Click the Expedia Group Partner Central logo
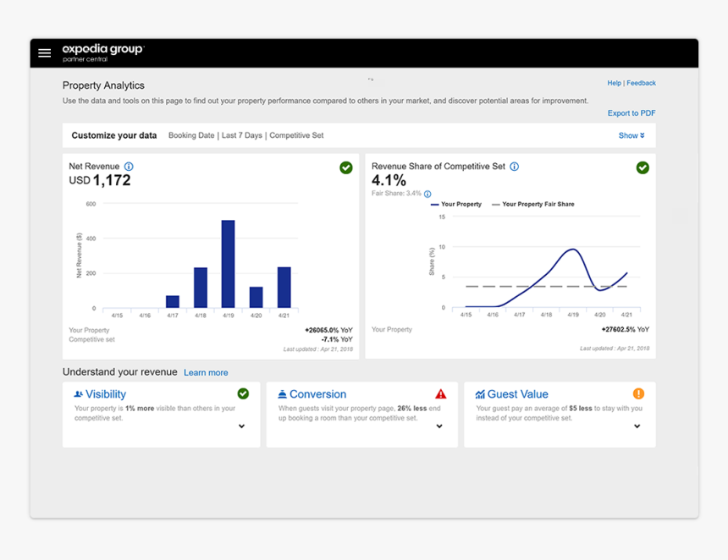The height and width of the screenshot is (560, 728). pyautogui.click(x=103, y=53)
